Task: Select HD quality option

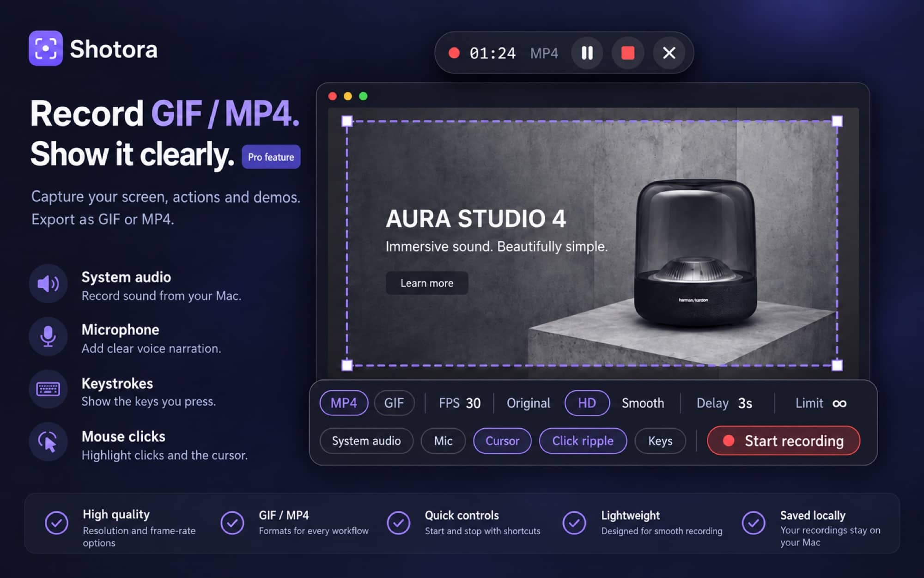Action: tap(587, 403)
